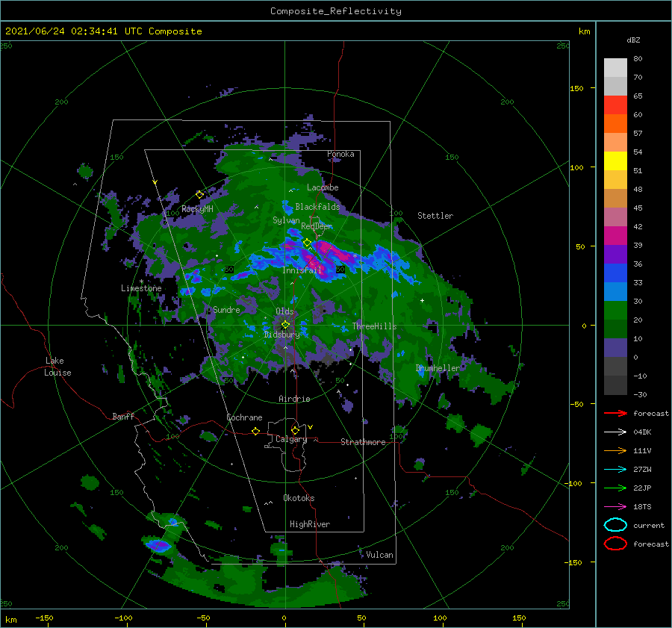Click the ThreeHills city label
Viewport: 672px width, 628px height.
374,326
